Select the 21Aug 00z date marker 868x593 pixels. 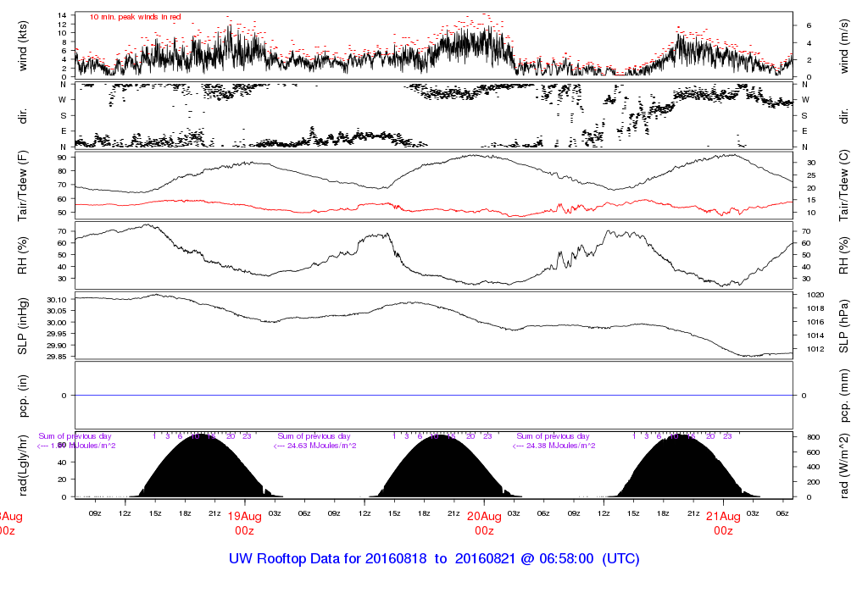(x=723, y=522)
